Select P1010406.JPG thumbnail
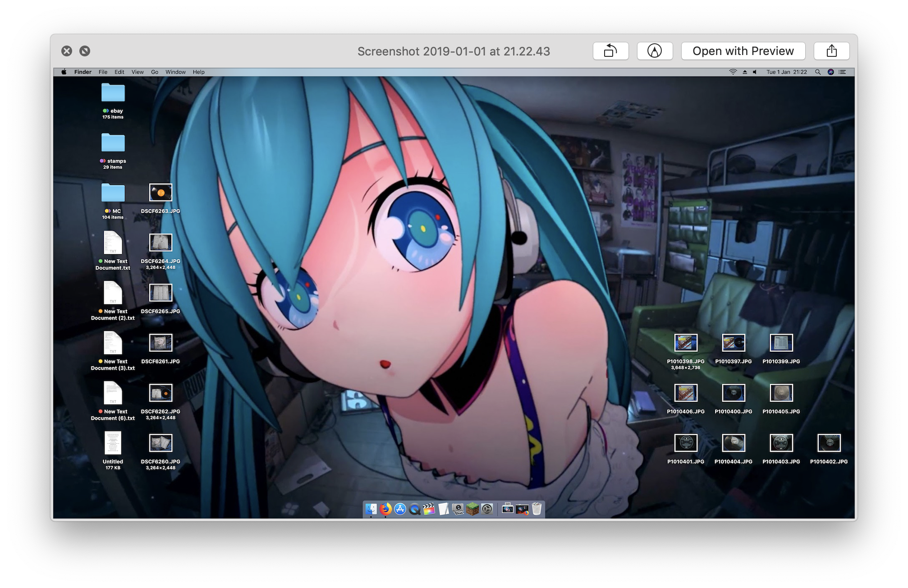The width and height of the screenshot is (908, 588). 686,393
